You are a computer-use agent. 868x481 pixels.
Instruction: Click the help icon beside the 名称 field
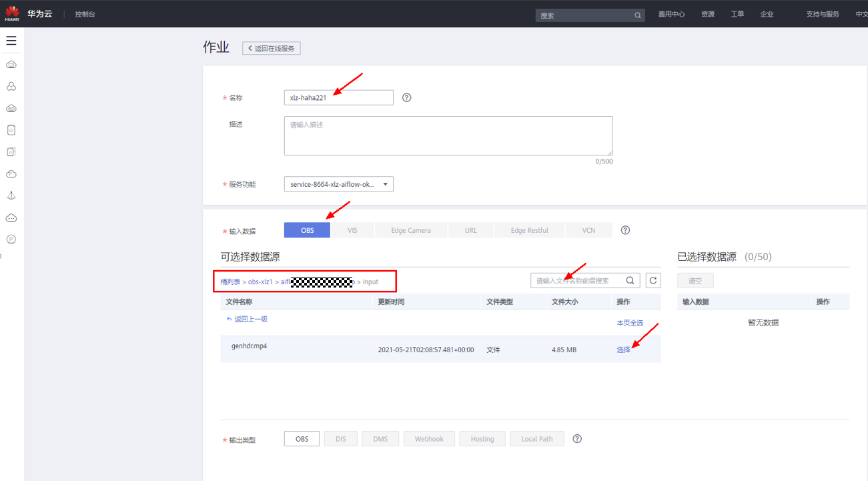point(407,97)
